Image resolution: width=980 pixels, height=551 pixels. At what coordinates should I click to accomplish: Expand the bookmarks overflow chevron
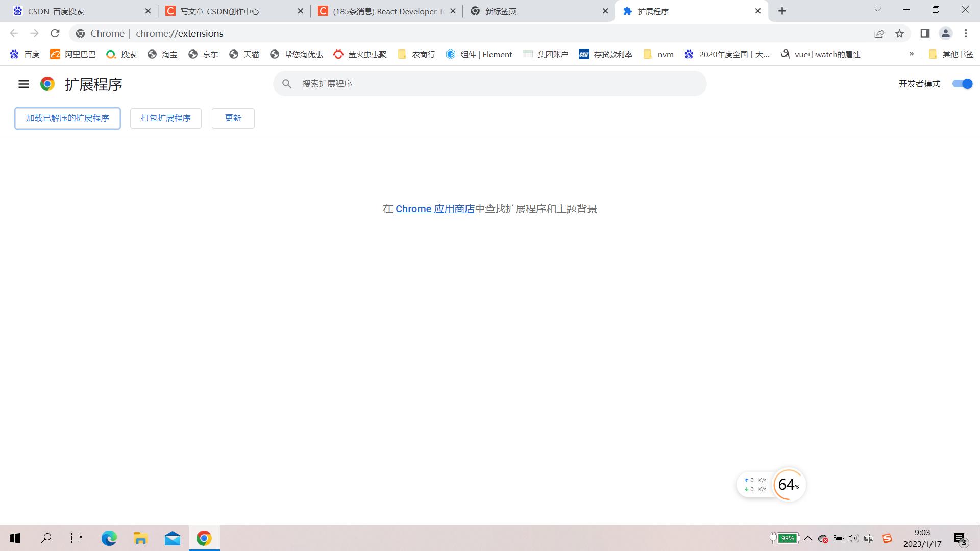(912, 54)
